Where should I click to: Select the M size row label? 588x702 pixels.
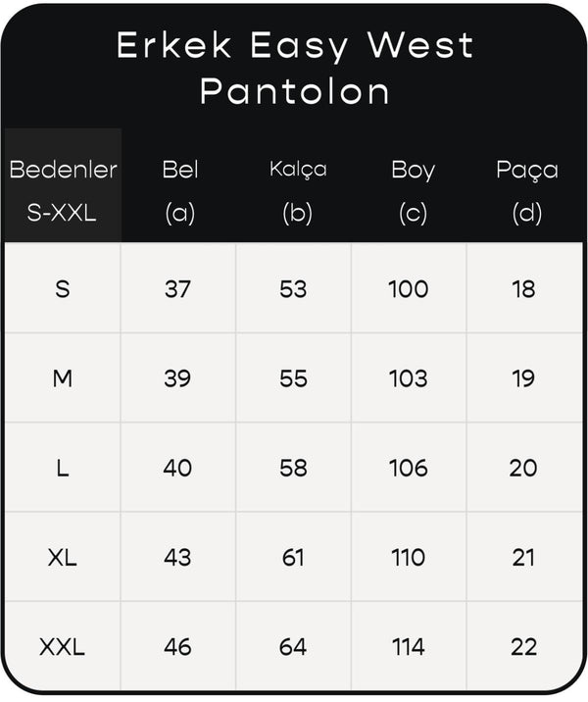(63, 378)
